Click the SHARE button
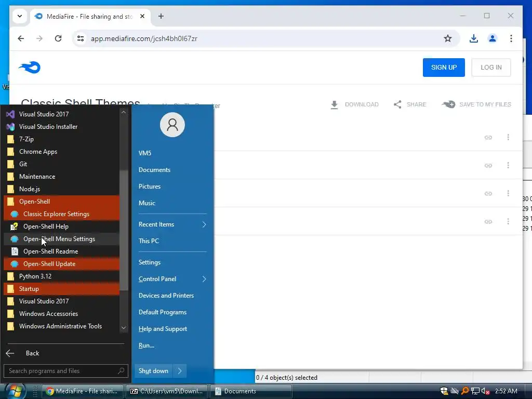The width and height of the screenshot is (532, 399). [x=410, y=104]
